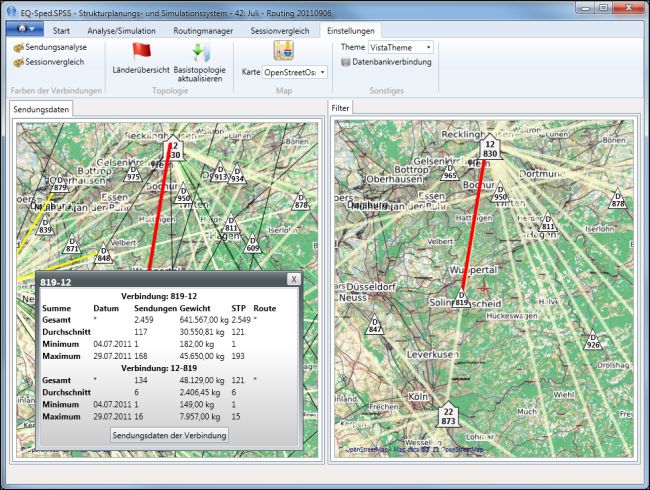650x490 pixels.
Task: Maximize the EQ-Sped.SPSS window
Action: [604, 7]
